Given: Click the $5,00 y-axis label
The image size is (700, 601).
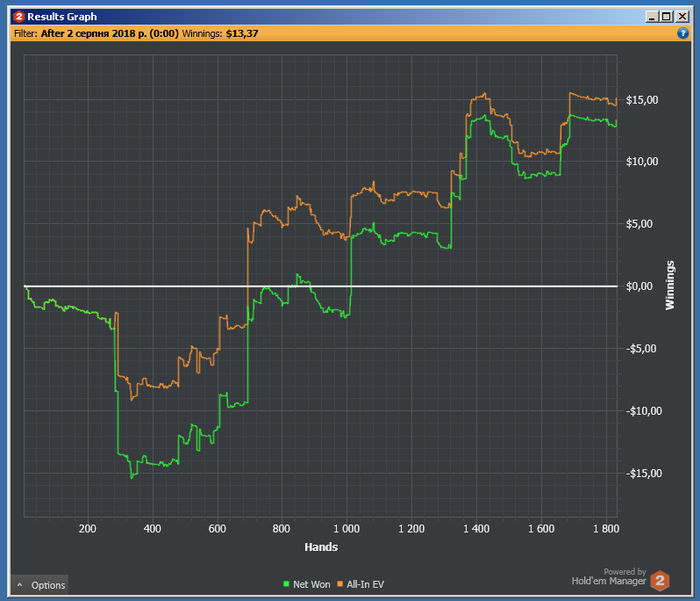Looking at the screenshot, I should coord(639,224).
